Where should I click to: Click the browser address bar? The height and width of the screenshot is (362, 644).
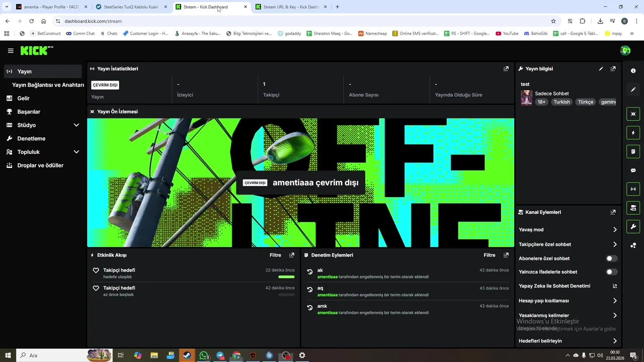pos(302,21)
